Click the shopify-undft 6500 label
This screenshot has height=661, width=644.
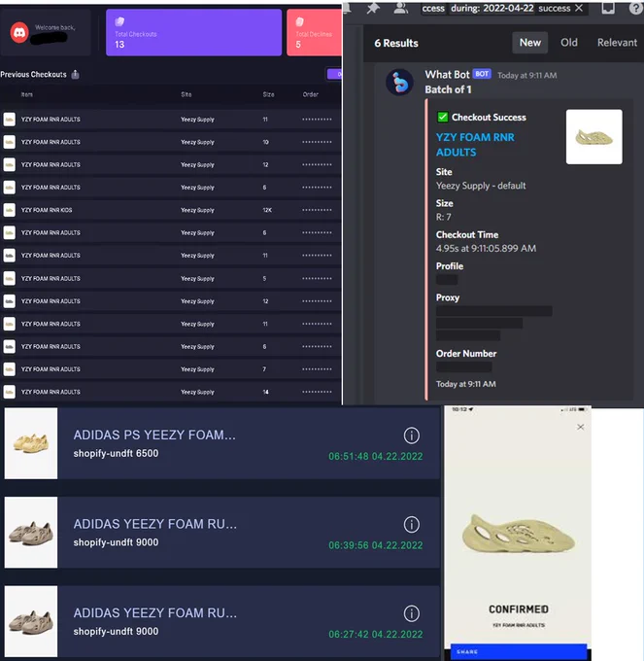click(x=116, y=453)
